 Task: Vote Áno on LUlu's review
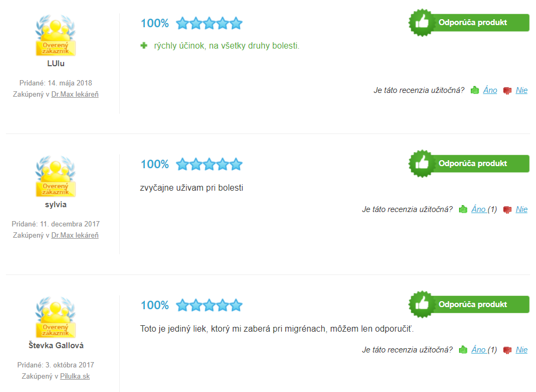490,90
